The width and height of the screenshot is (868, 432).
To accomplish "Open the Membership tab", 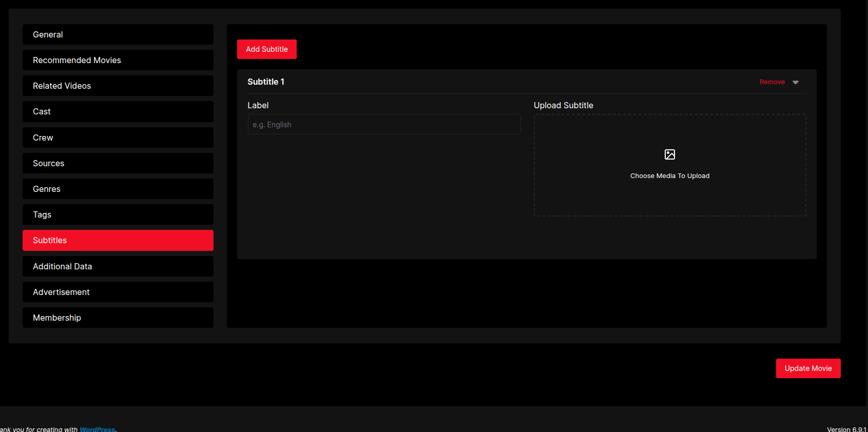I will click(x=118, y=318).
